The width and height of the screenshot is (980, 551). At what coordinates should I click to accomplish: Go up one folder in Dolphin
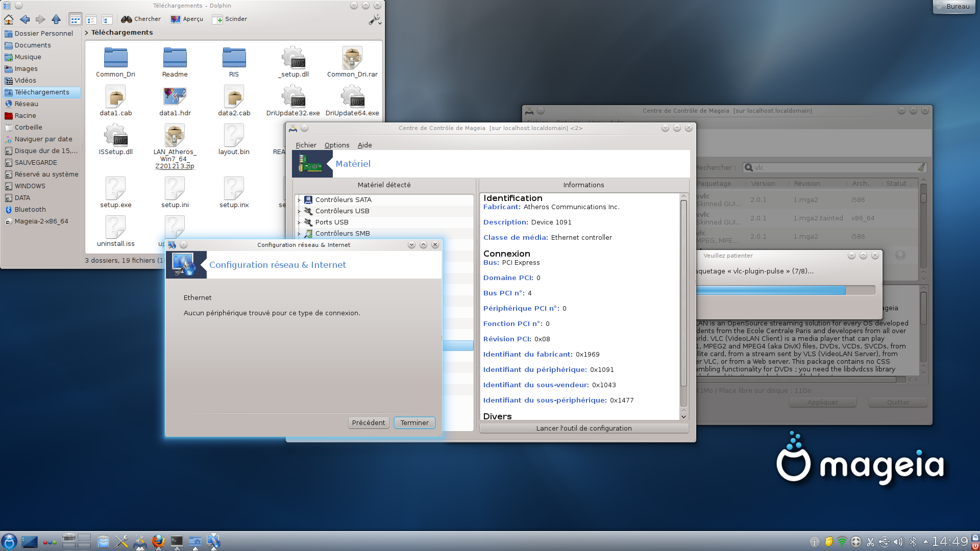pos(56,19)
